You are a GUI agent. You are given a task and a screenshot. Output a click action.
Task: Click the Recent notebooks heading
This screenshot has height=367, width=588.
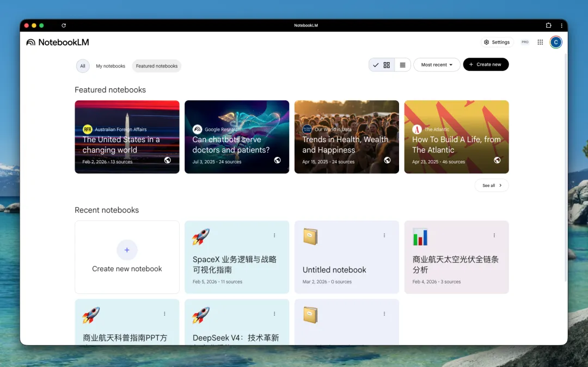tap(107, 210)
